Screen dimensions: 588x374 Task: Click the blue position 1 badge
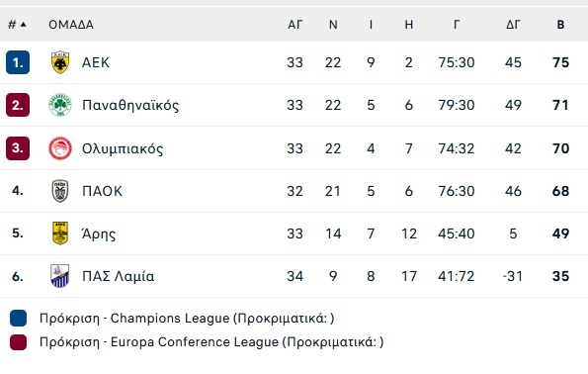pyautogui.click(x=18, y=62)
